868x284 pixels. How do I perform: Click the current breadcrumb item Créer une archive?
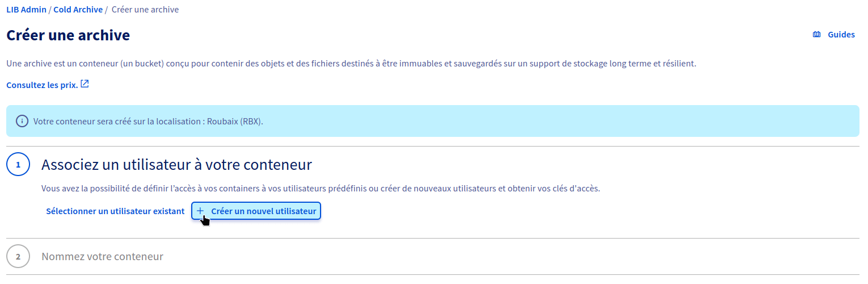(x=145, y=10)
